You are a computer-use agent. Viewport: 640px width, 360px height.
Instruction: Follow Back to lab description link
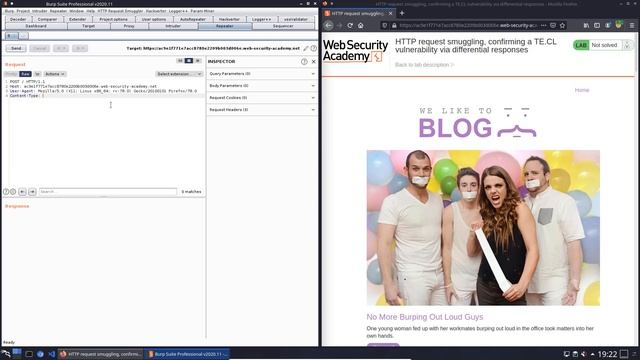[424, 65]
